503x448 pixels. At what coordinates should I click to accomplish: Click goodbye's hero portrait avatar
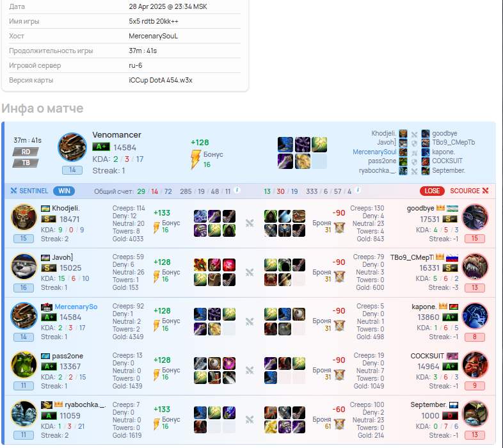coord(475,217)
